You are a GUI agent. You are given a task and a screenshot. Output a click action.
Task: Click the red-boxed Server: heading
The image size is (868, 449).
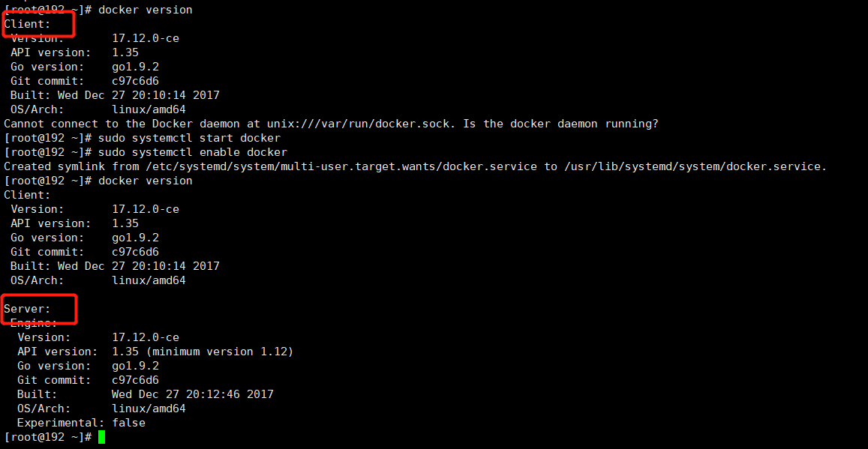point(28,309)
